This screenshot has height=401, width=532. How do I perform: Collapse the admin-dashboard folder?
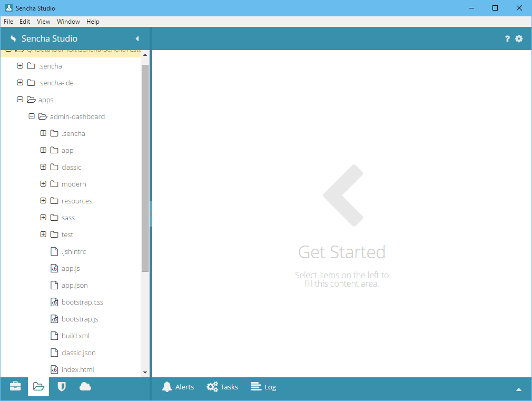click(32, 116)
